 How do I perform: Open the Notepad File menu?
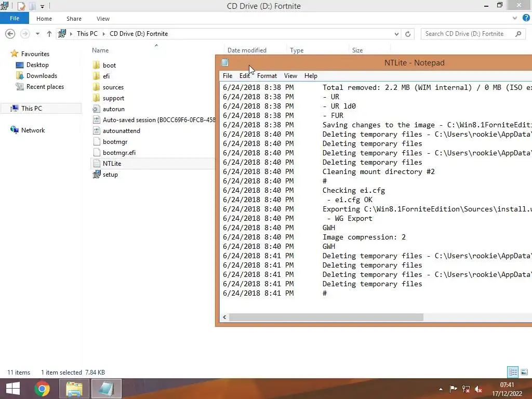(x=228, y=76)
